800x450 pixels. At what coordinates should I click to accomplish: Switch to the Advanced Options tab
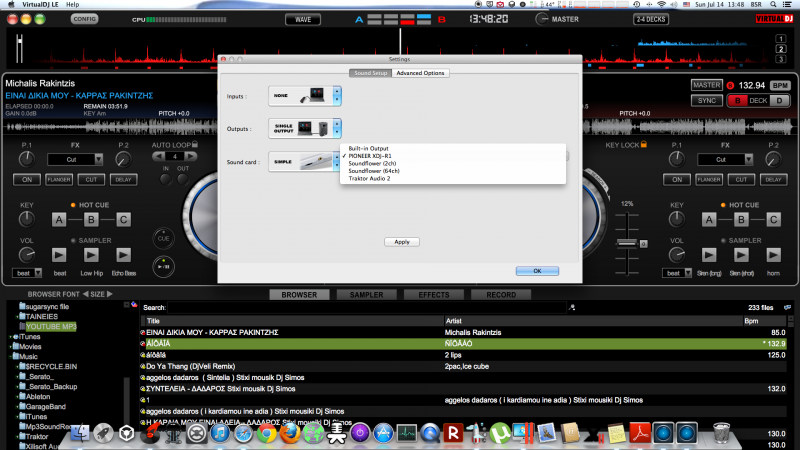pyautogui.click(x=420, y=73)
